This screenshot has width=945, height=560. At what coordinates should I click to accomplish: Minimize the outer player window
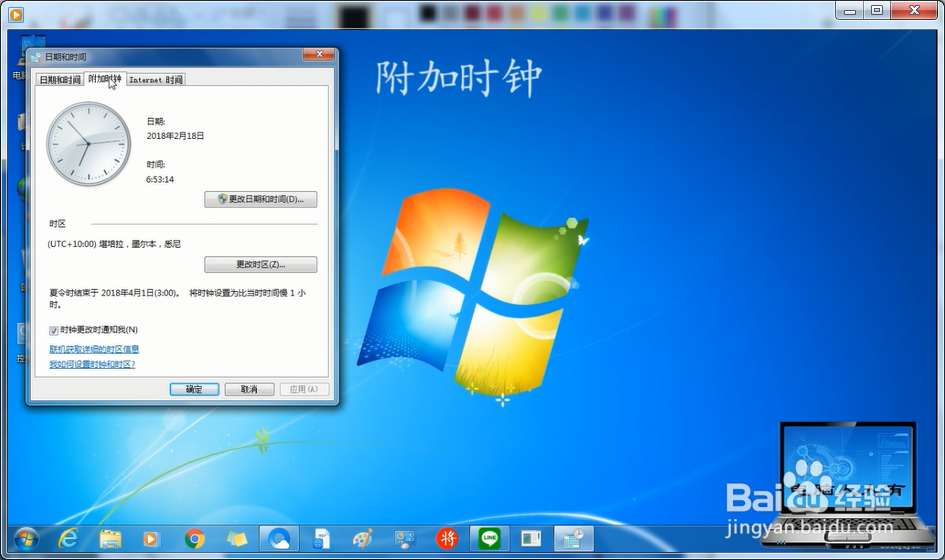click(x=850, y=10)
